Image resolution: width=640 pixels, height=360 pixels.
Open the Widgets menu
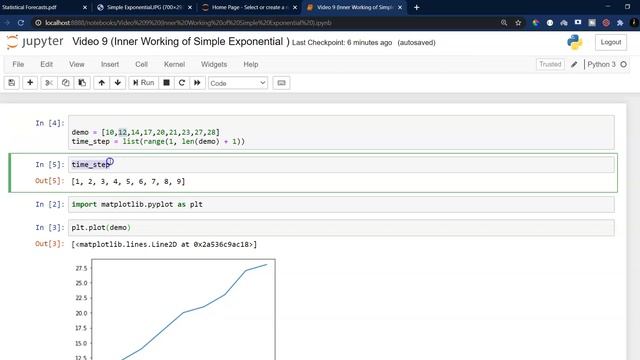(214, 64)
